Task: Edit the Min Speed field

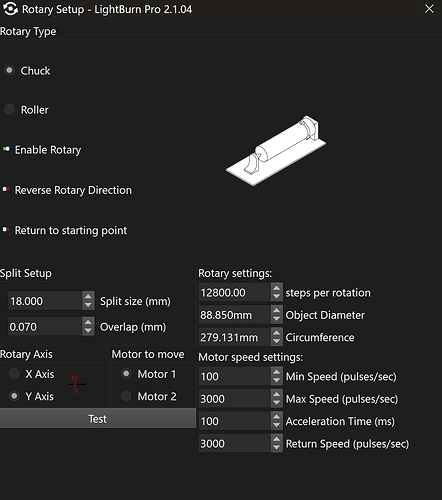Action: [x=235, y=376]
